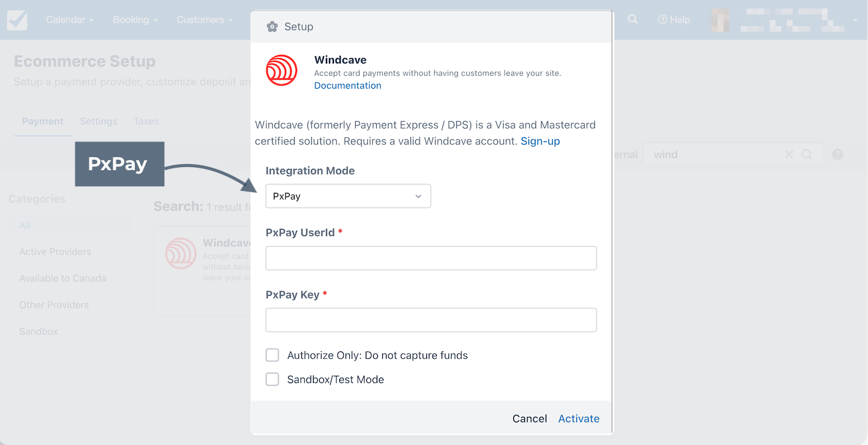
Task: Clear the provider search with X icon
Action: coord(789,154)
